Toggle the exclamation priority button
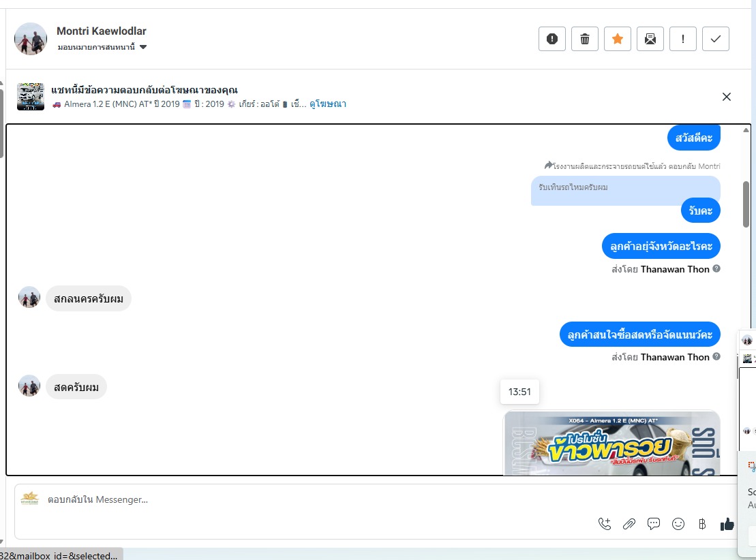The image size is (756, 560). (x=682, y=39)
